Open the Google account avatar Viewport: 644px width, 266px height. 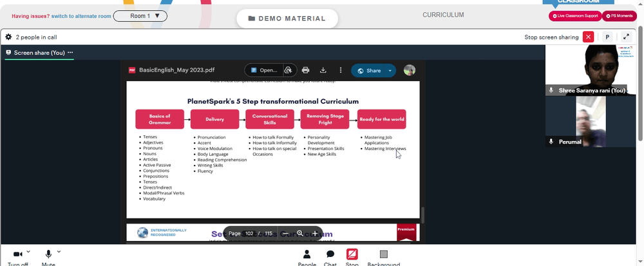(410, 70)
